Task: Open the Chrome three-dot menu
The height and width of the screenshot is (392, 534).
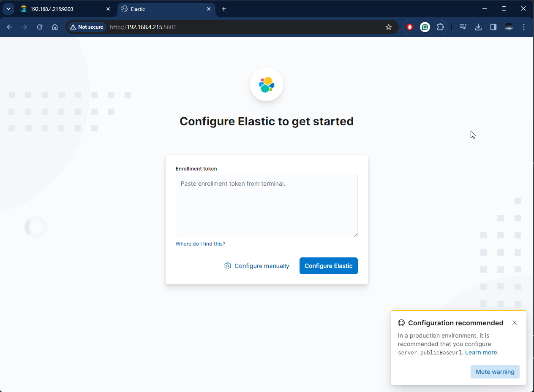Action: (x=524, y=27)
